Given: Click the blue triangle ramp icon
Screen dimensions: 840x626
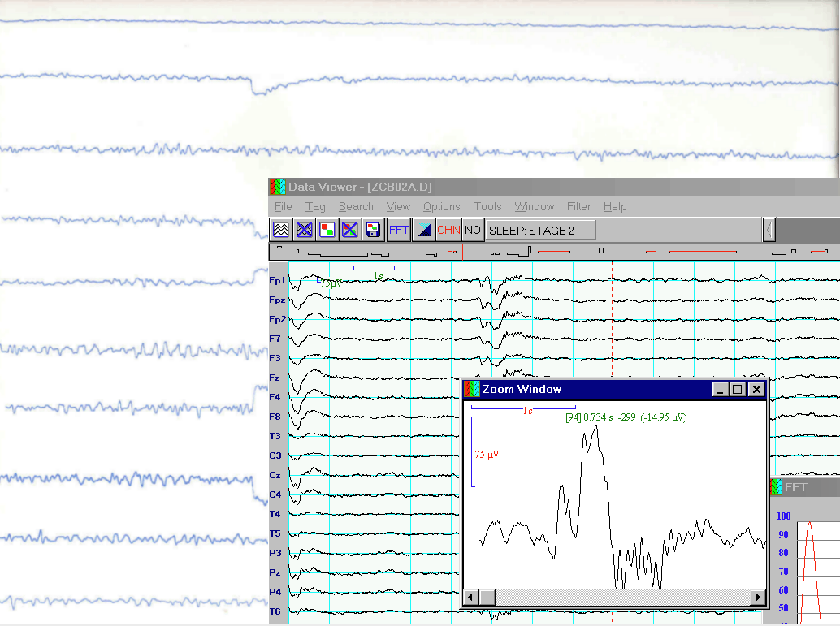Looking at the screenshot, I should pyautogui.click(x=423, y=230).
